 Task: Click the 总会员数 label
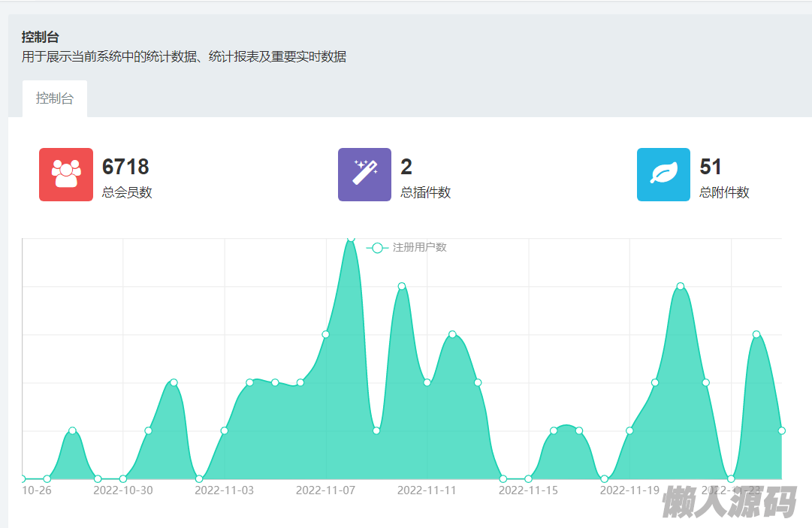click(x=127, y=192)
